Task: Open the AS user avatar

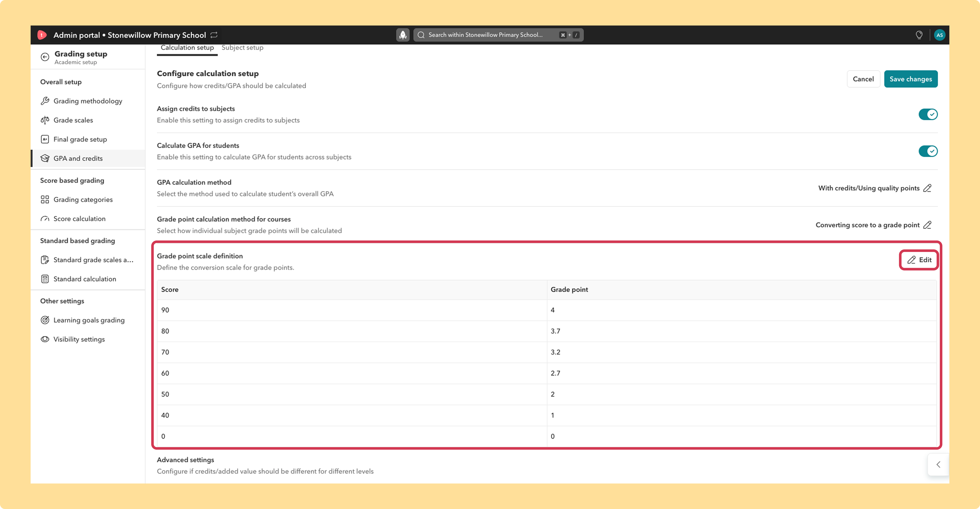Action: tap(939, 35)
